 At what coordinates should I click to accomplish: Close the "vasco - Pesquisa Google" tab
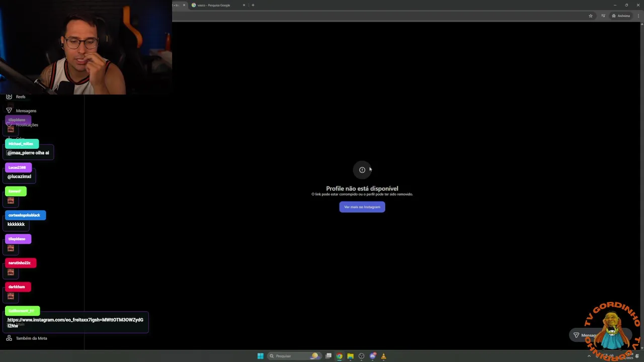click(244, 5)
